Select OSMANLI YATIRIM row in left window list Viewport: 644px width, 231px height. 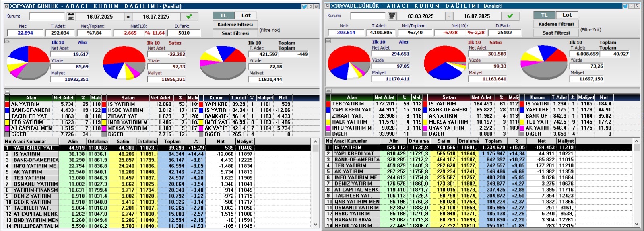(157, 184)
